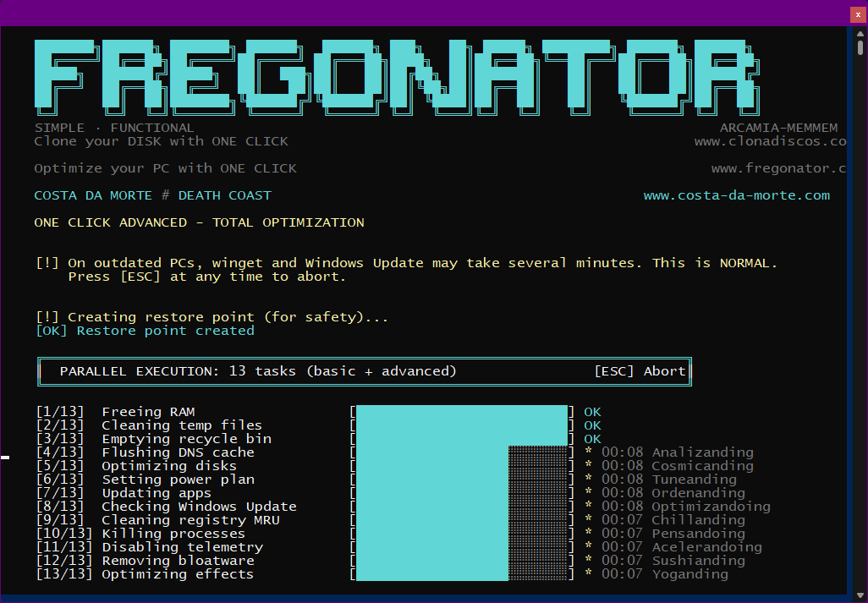
Task: Visit the www.costa-da-morte.com link
Action: click(x=737, y=195)
